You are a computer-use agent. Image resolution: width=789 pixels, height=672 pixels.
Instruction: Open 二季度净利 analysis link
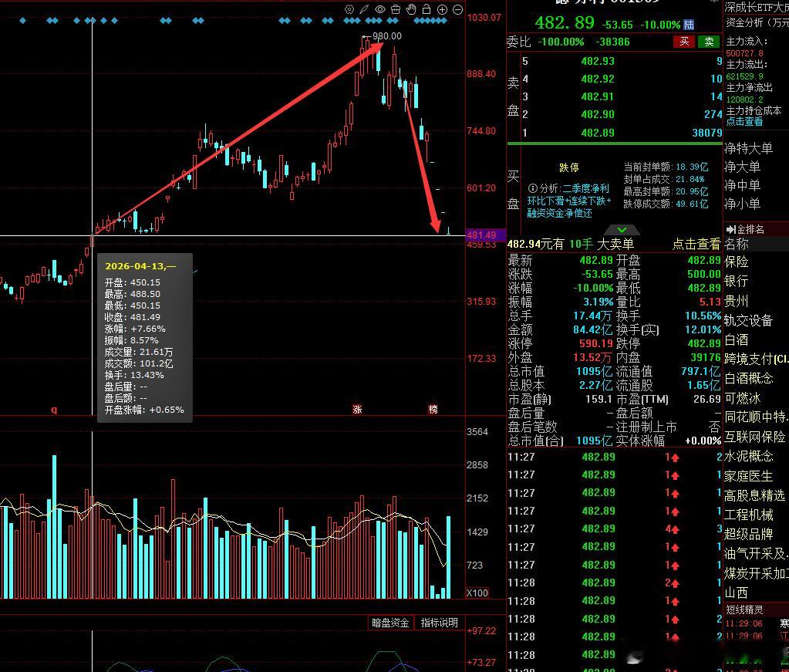585,188
